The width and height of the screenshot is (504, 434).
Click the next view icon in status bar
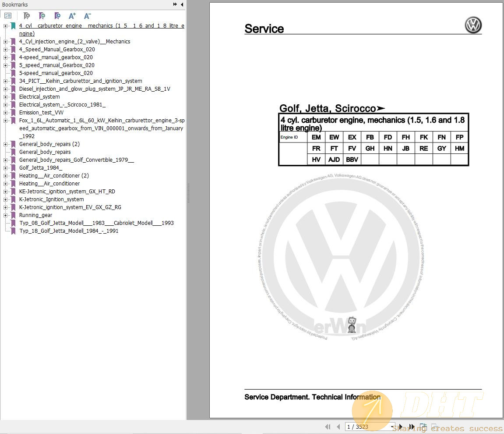click(x=434, y=427)
